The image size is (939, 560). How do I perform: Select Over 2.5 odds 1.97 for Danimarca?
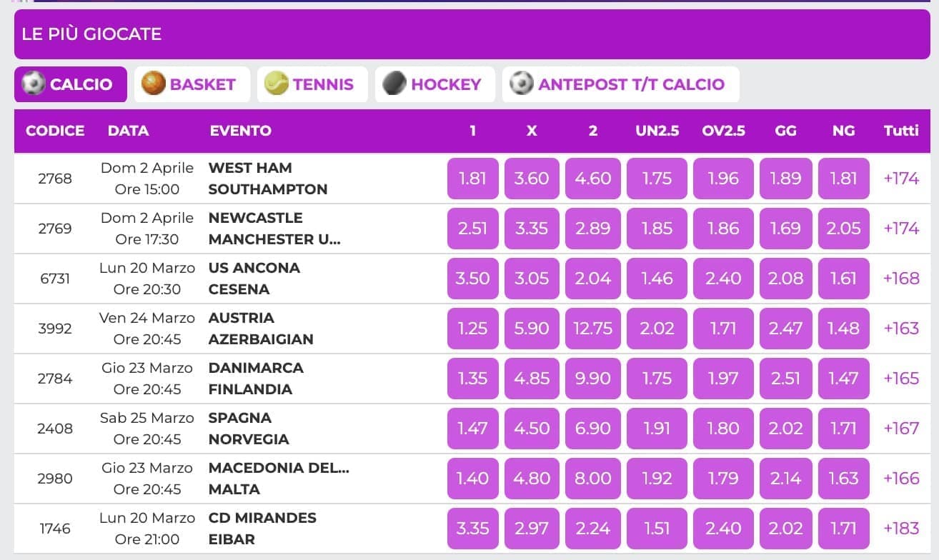tap(722, 379)
